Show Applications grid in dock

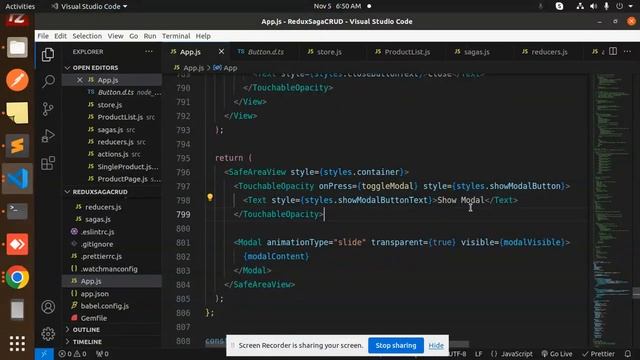(x=17, y=343)
